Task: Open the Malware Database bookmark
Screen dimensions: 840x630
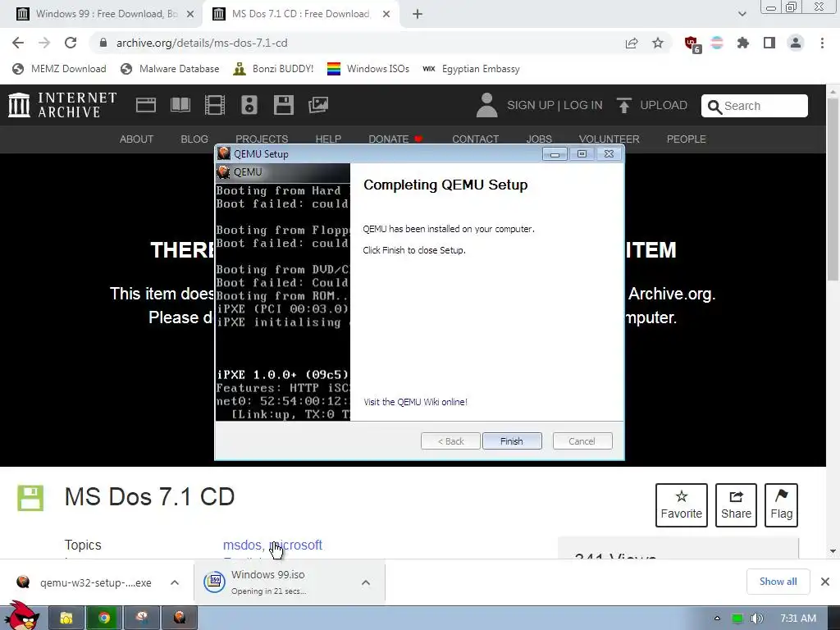Action: pyautogui.click(x=170, y=69)
